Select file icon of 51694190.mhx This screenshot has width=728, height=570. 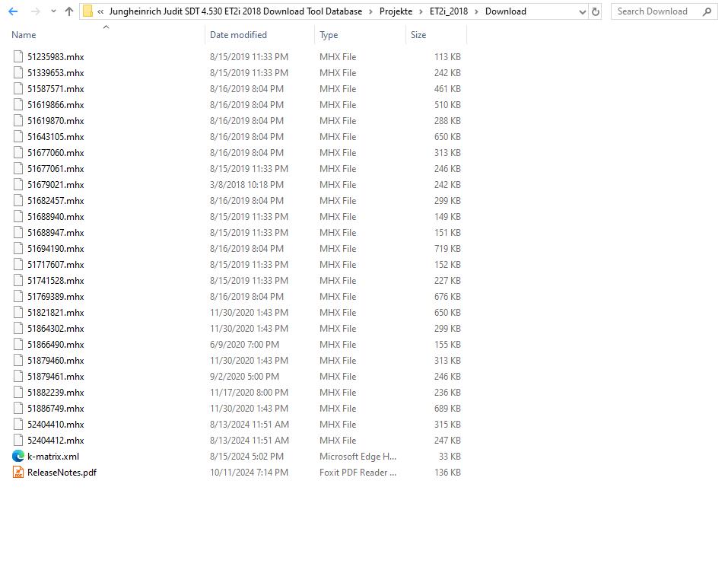point(18,249)
